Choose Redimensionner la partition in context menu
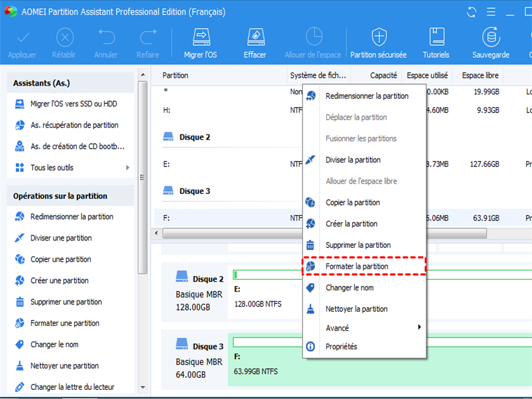The height and width of the screenshot is (399, 532). 365,96
